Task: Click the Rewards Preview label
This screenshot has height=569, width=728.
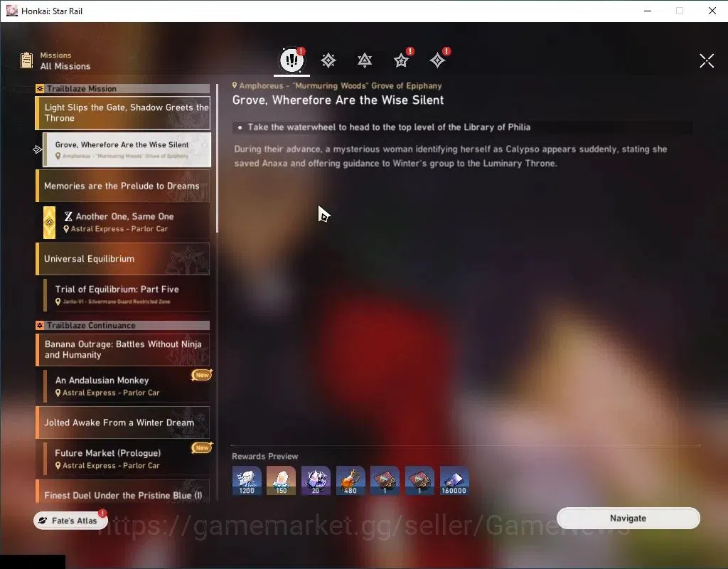Action: [264, 456]
